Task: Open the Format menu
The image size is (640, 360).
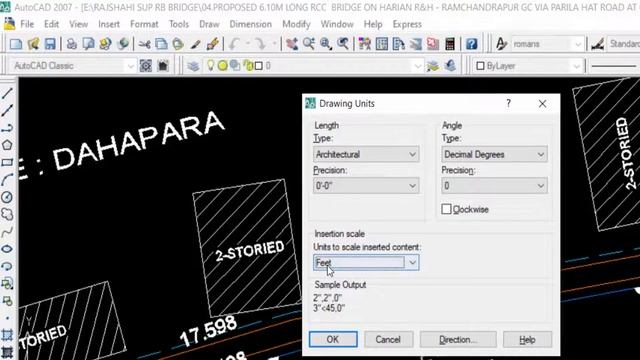Action: point(144,24)
